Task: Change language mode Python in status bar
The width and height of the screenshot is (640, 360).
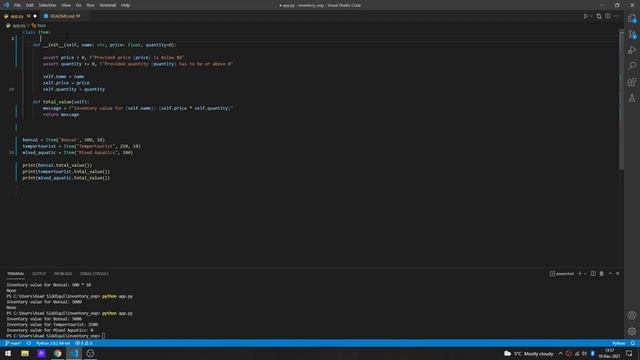Action: coord(618,343)
